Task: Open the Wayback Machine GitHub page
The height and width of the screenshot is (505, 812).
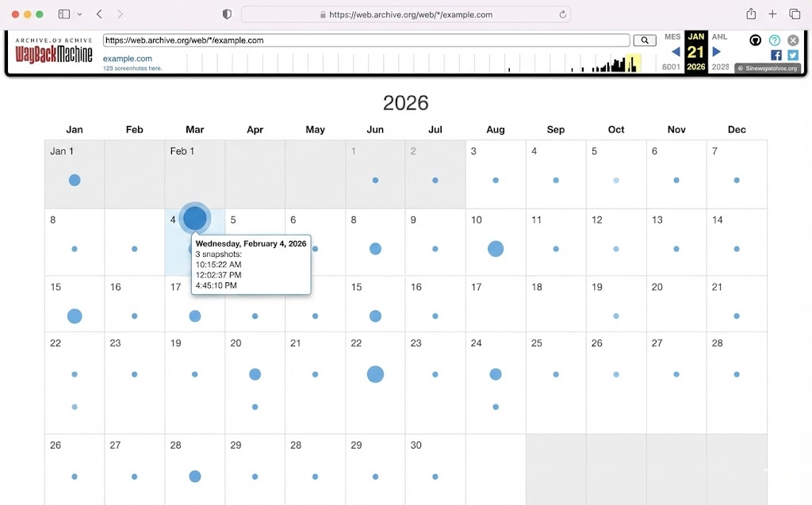Action: 756,40
